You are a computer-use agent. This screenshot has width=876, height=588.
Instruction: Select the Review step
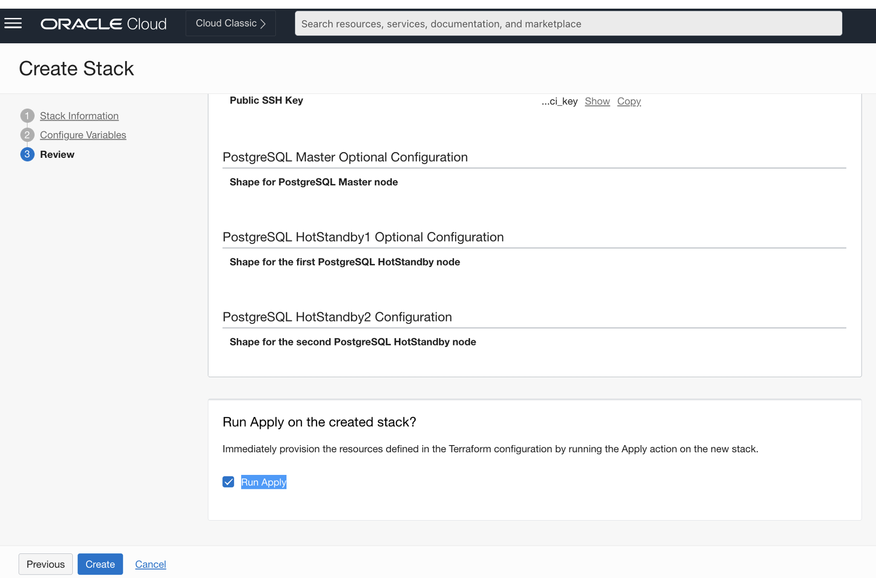point(57,154)
